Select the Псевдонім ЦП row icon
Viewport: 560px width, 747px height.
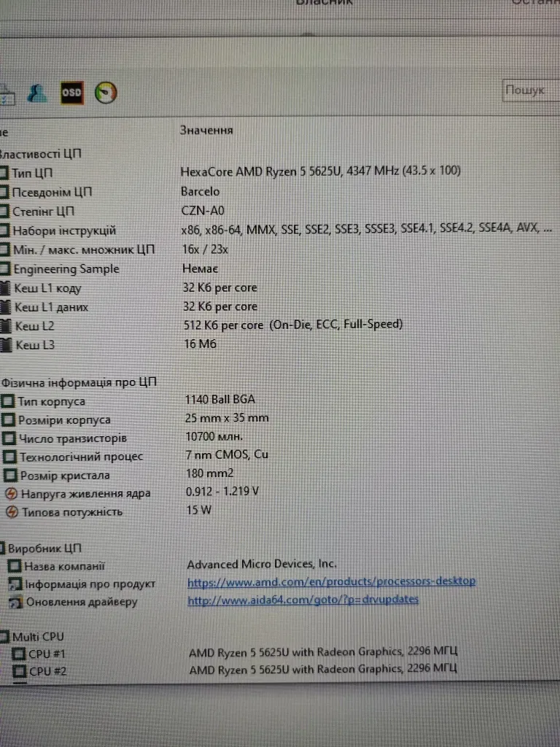4,193
